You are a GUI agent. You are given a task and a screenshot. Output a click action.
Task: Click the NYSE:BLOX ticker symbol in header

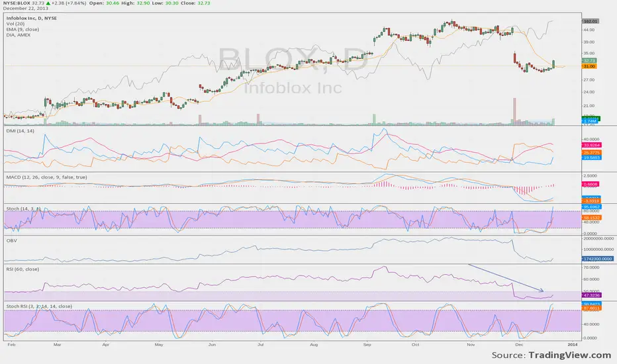pos(17,3)
